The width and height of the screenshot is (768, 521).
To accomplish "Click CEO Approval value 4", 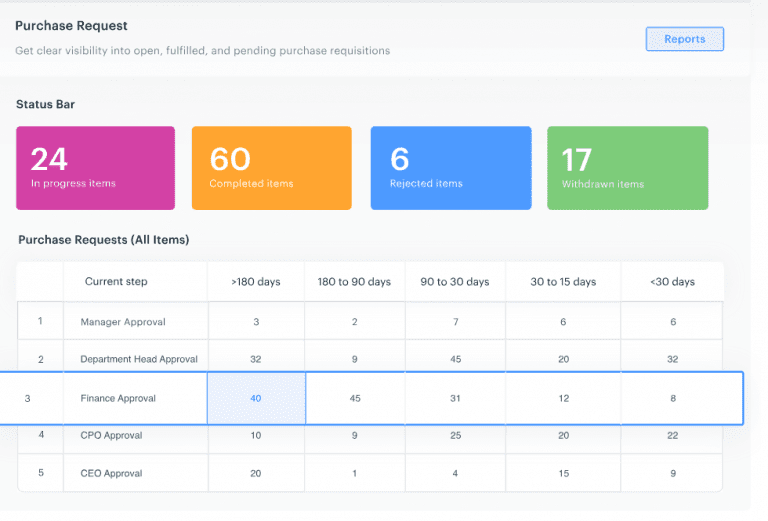I will pyautogui.click(x=455, y=474).
